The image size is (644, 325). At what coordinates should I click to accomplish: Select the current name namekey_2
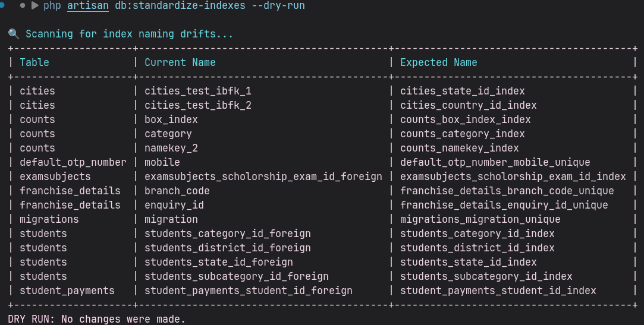(171, 148)
